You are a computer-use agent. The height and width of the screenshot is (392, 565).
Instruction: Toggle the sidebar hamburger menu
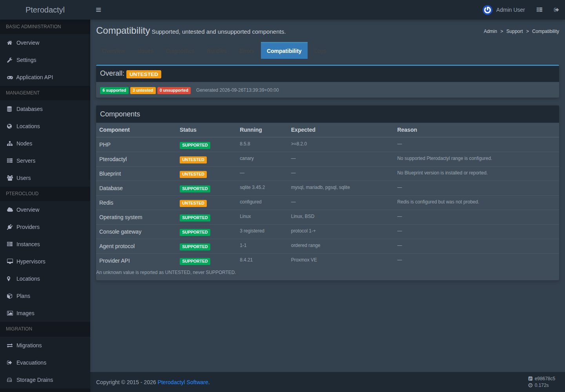98,10
